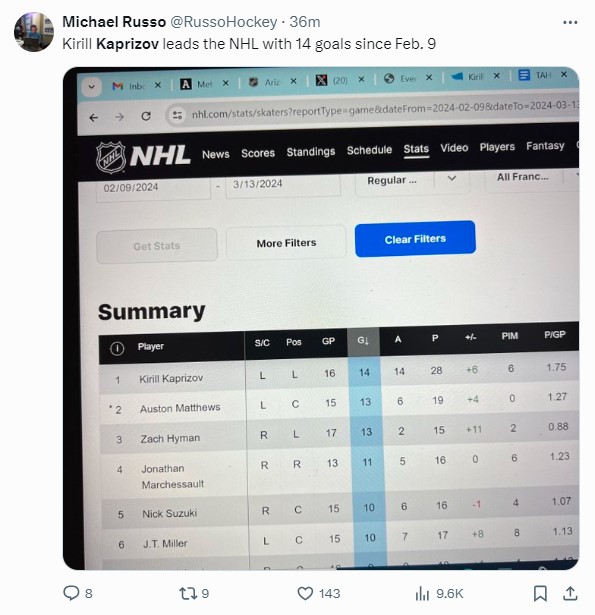Click the reply speech bubble icon
Image resolution: width=595 pixels, height=615 pixels.
(71, 593)
